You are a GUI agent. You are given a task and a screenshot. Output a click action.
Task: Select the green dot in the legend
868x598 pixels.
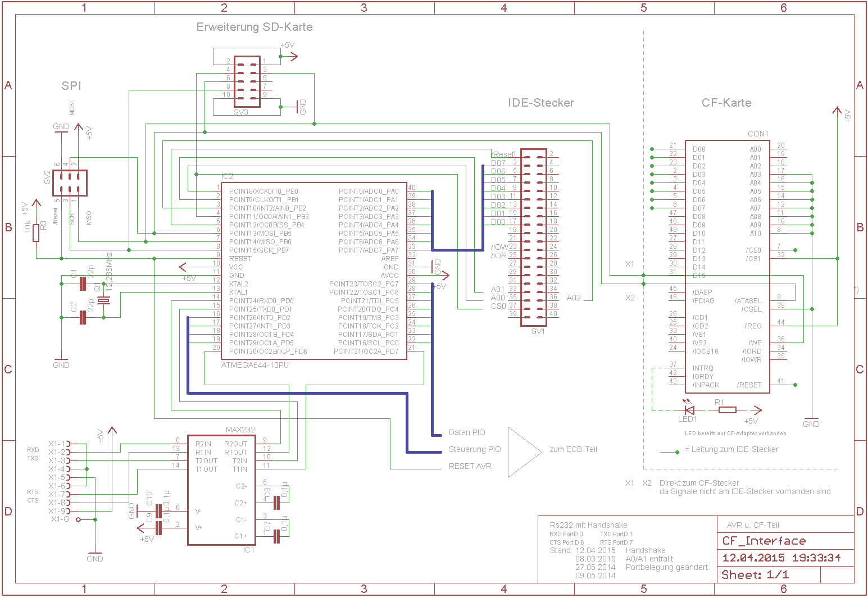677,451
